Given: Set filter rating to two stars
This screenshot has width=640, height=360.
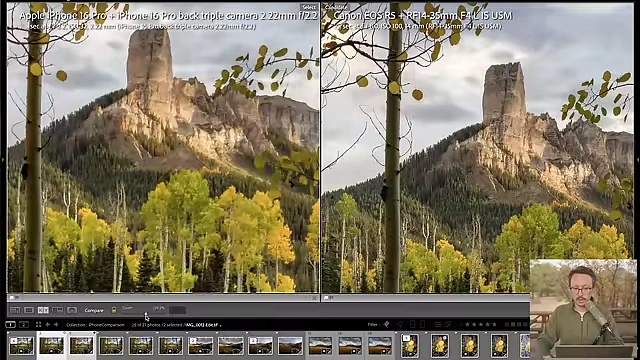Looking at the screenshot, I should coord(474,324).
